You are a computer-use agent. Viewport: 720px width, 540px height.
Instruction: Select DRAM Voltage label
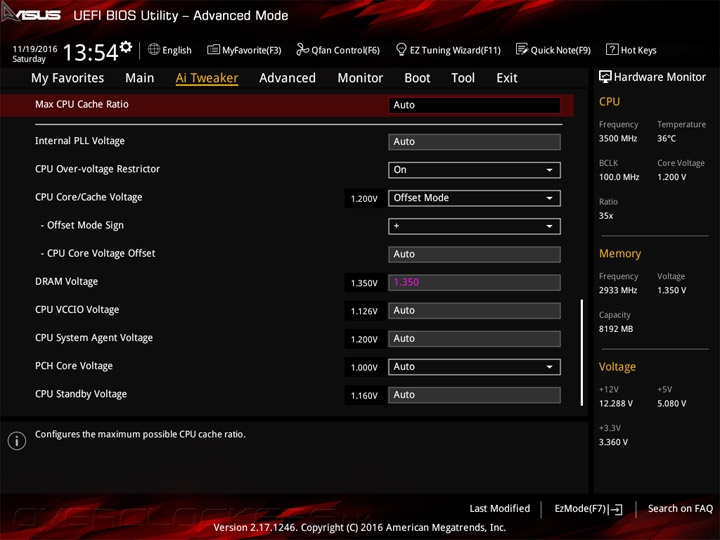(x=67, y=281)
